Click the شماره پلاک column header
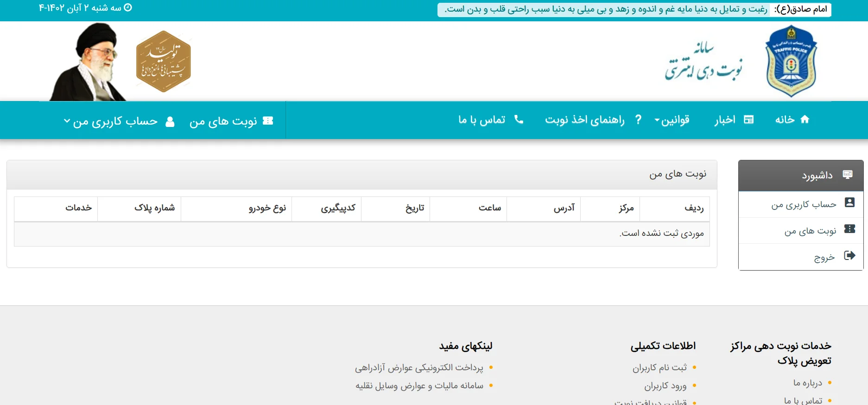This screenshot has height=405, width=868. pos(139,209)
